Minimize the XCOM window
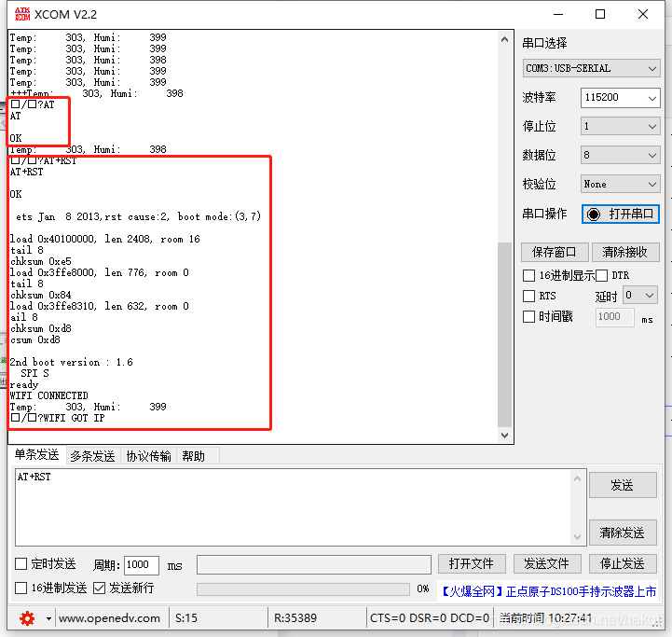672x637 pixels. click(x=558, y=14)
